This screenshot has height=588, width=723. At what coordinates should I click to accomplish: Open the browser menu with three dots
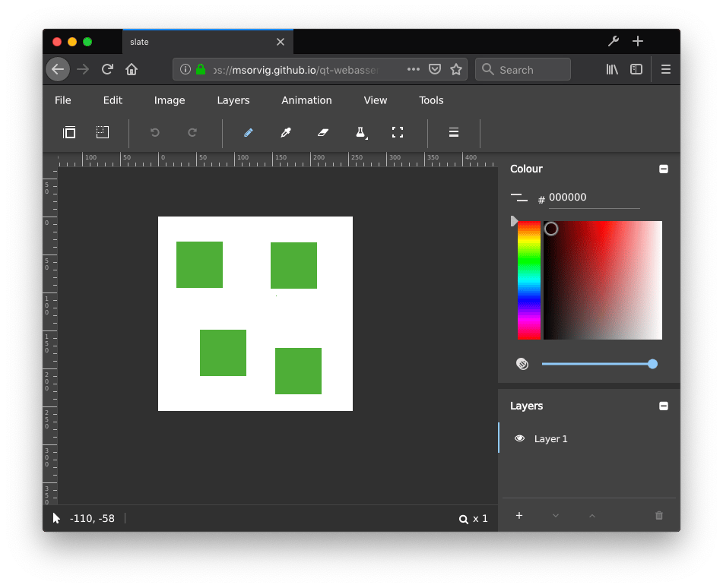(413, 68)
